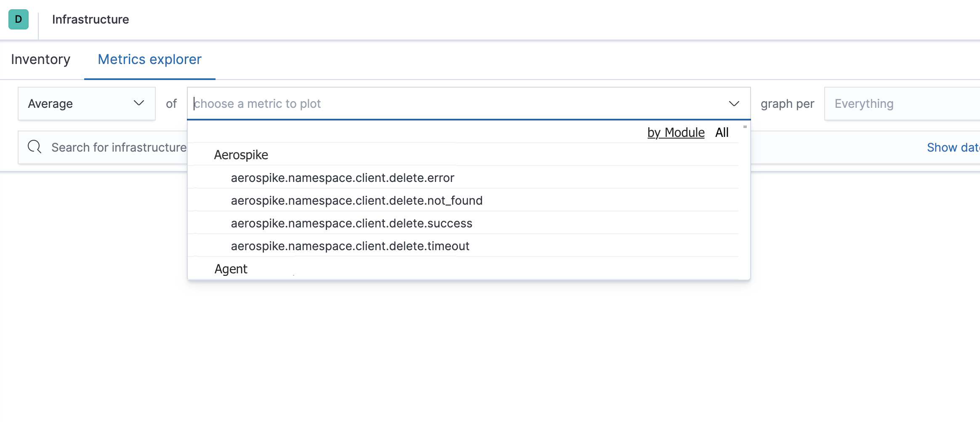Open the Average aggregation dropdown

(86, 104)
